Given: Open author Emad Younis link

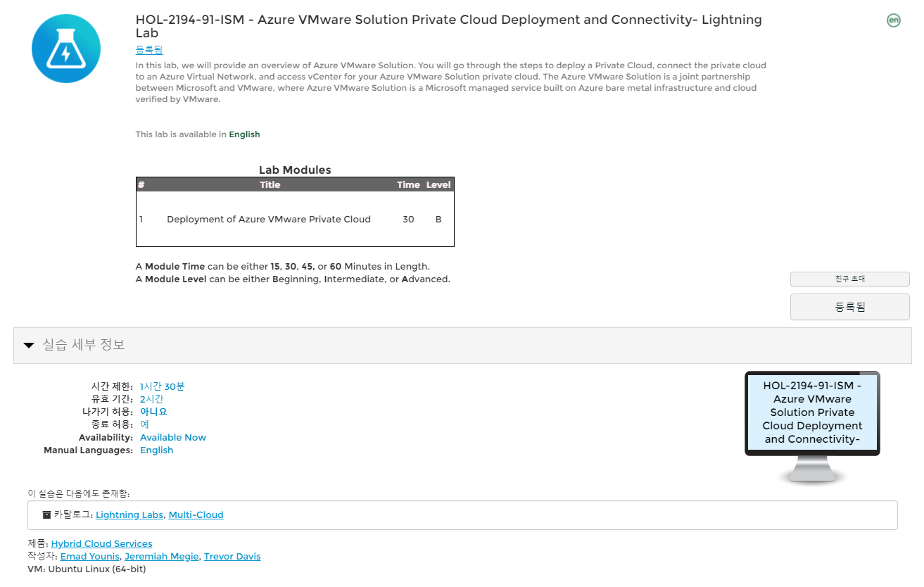Looking at the screenshot, I should [90, 557].
